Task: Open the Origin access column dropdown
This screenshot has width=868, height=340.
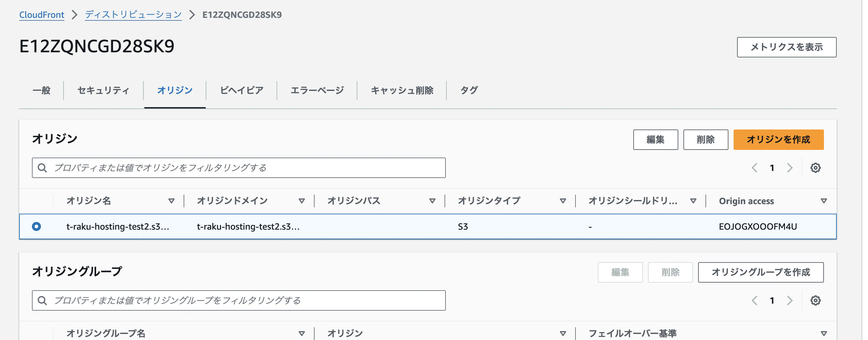Action: click(x=824, y=201)
